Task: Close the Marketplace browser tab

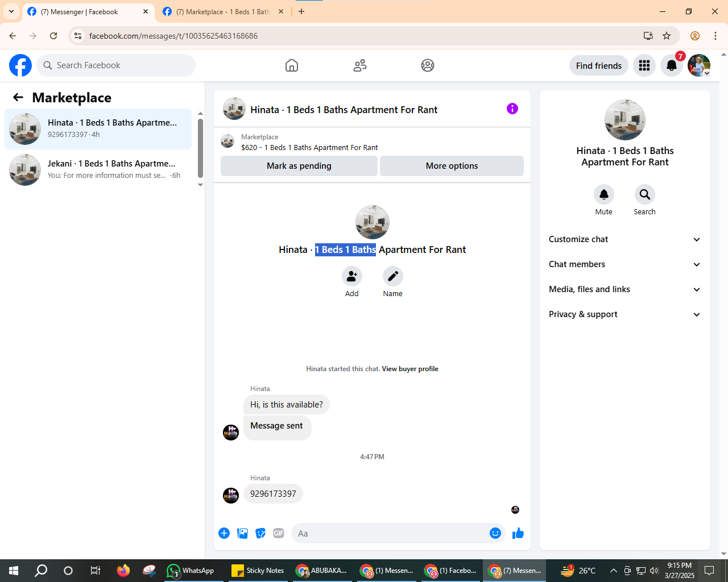Action: coord(281,11)
